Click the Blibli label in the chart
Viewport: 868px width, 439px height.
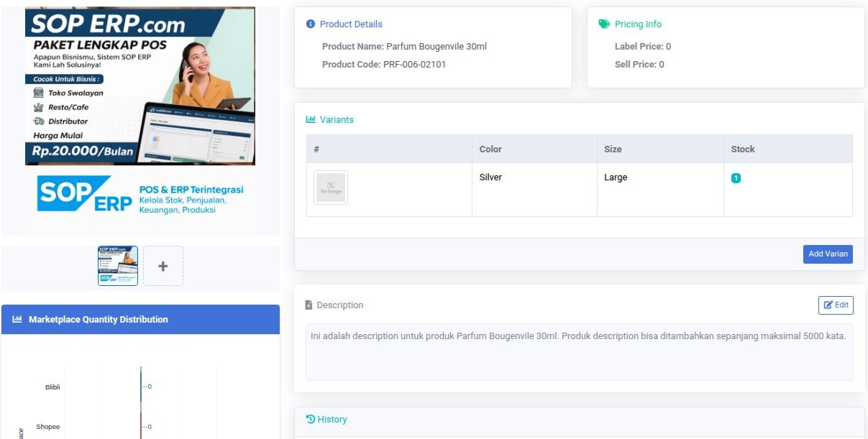(52, 387)
